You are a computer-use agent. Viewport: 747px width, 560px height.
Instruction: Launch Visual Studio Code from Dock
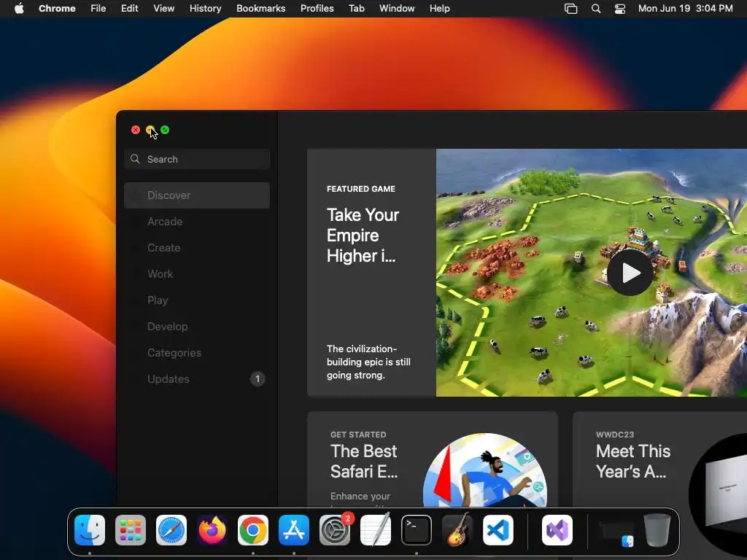(498, 530)
